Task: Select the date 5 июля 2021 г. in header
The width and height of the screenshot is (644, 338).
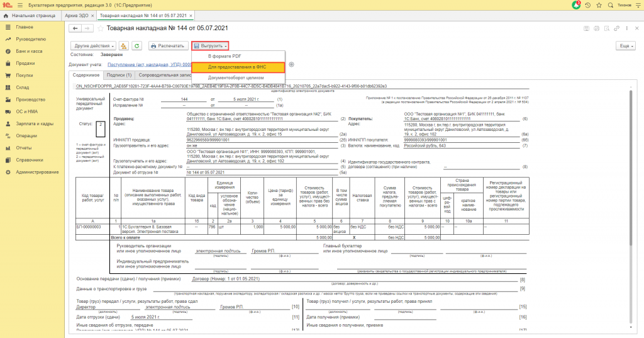Action: pyautogui.click(x=246, y=99)
